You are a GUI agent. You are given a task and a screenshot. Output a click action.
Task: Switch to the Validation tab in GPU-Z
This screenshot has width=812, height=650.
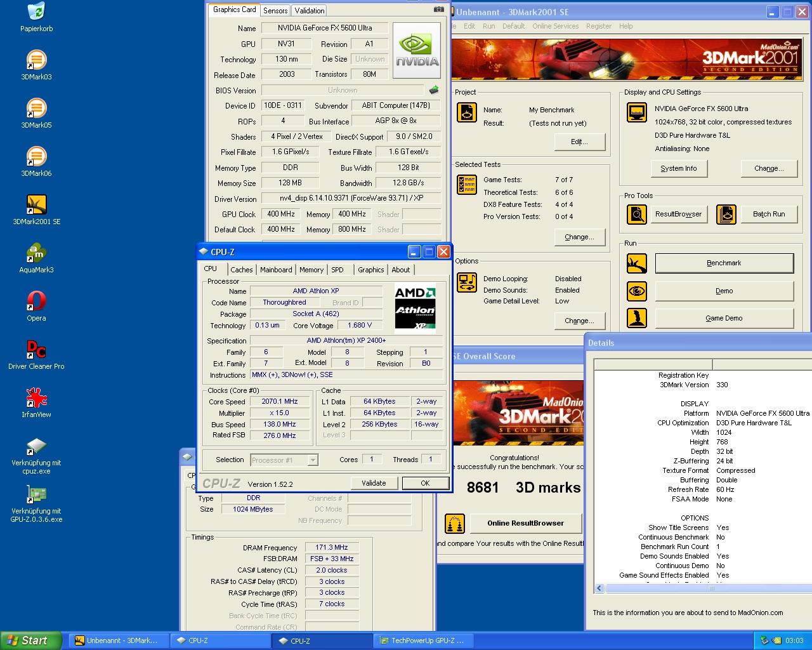pyautogui.click(x=310, y=10)
